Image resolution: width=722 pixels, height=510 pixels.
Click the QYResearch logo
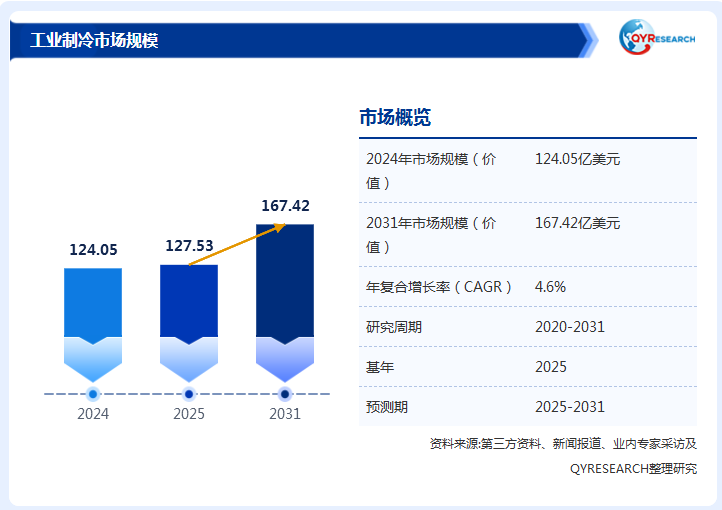point(657,37)
